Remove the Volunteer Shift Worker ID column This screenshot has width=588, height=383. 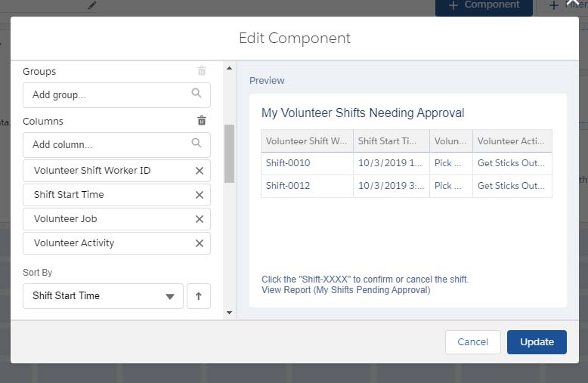click(x=200, y=171)
